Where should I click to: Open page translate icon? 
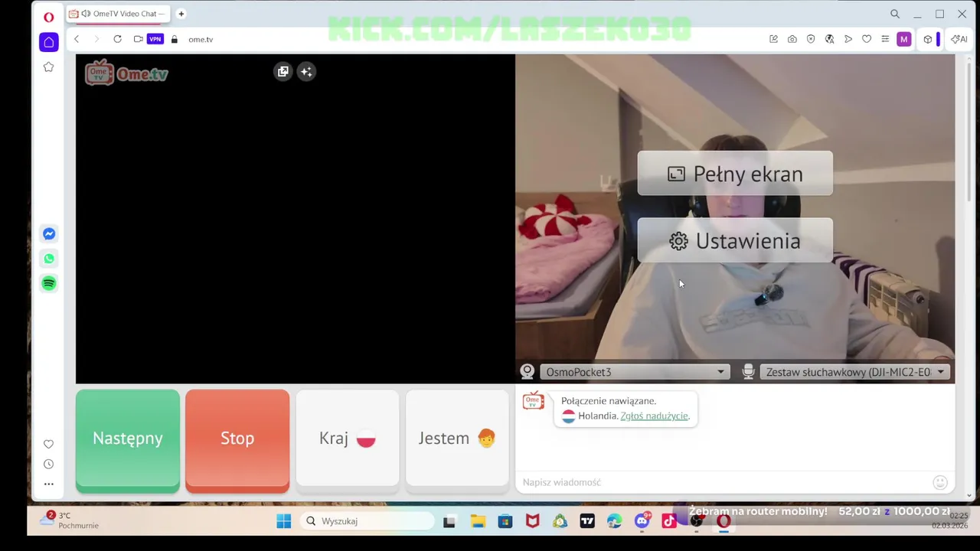click(829, 39)
